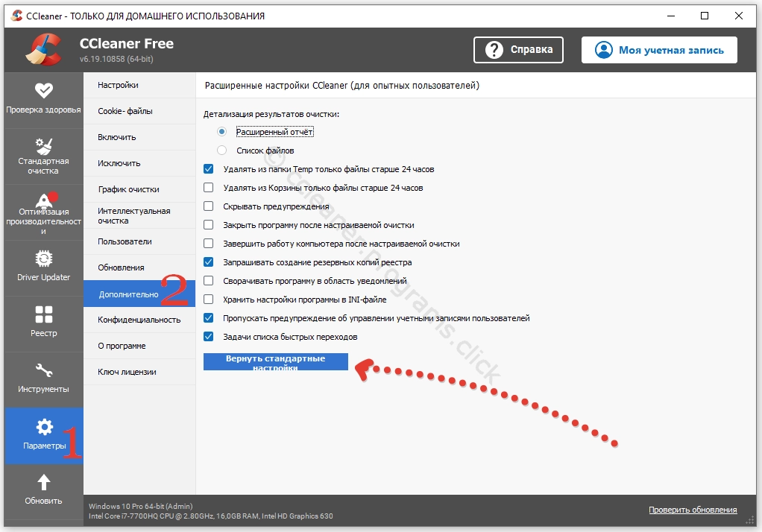Open the График очистки section
This screenshot has height=532, width=762.
[128, 189]
